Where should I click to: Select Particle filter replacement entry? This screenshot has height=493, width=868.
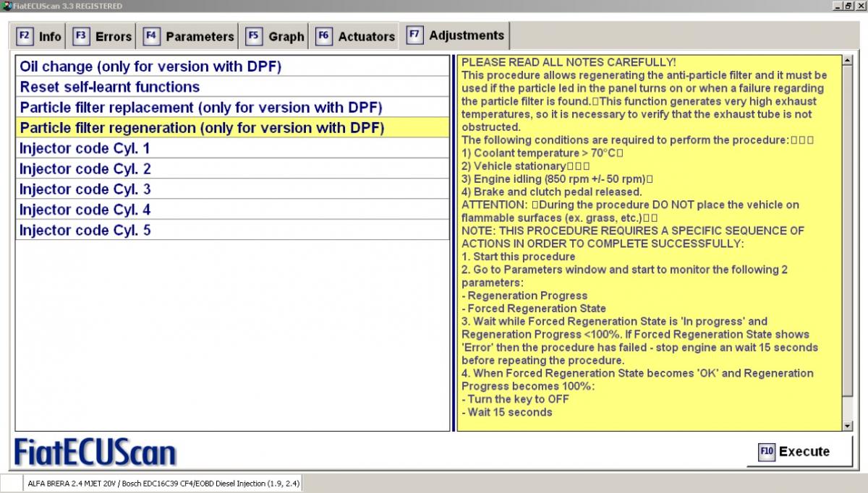[x=232, y=107]
